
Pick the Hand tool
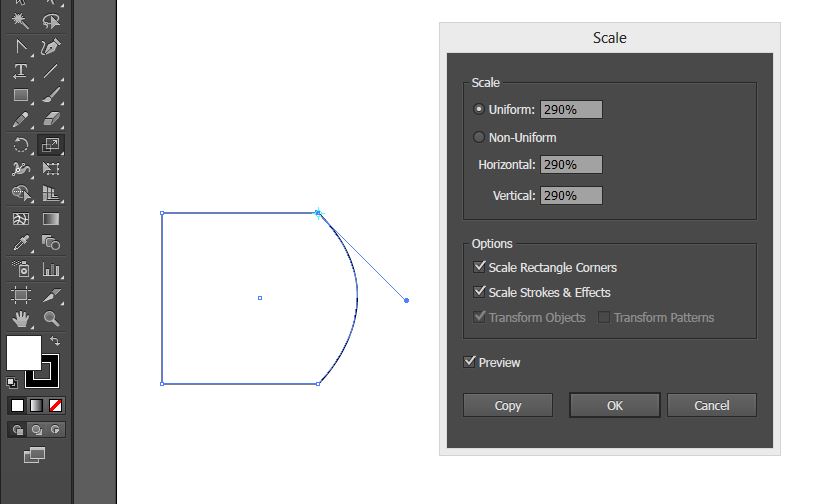pyautogui.click(x=21, y=319)
